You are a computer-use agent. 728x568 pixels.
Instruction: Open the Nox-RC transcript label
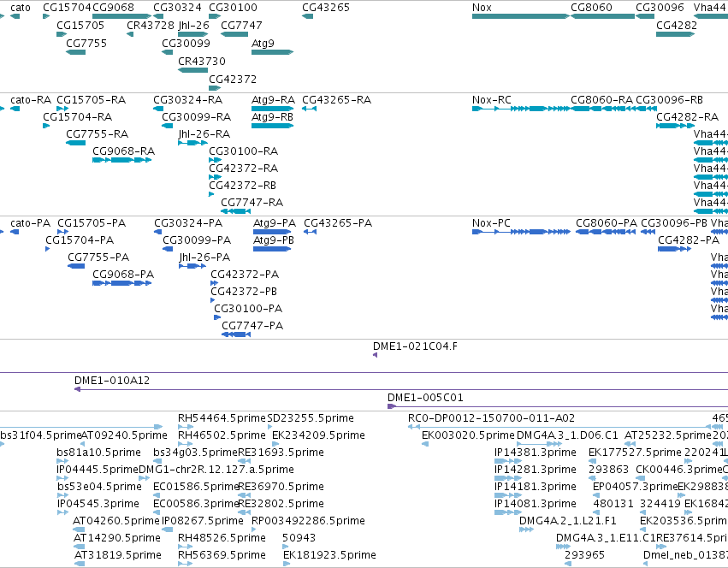[x=492, y=100]
